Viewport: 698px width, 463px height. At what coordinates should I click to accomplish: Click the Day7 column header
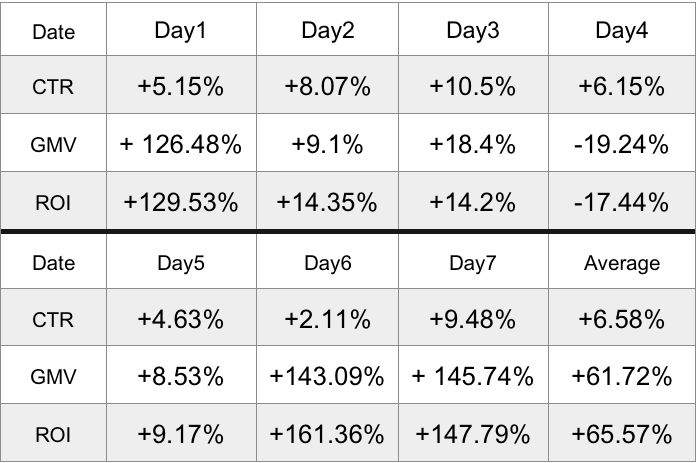(x=473, y=263)
